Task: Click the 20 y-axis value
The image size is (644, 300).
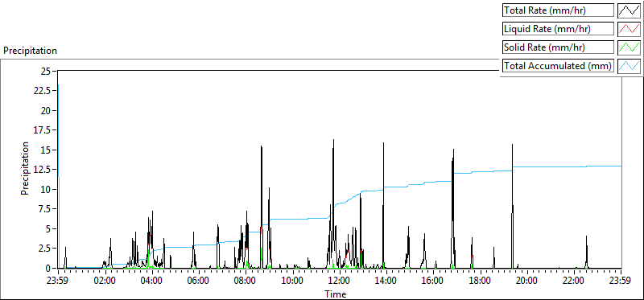Action: pos(46,111)
